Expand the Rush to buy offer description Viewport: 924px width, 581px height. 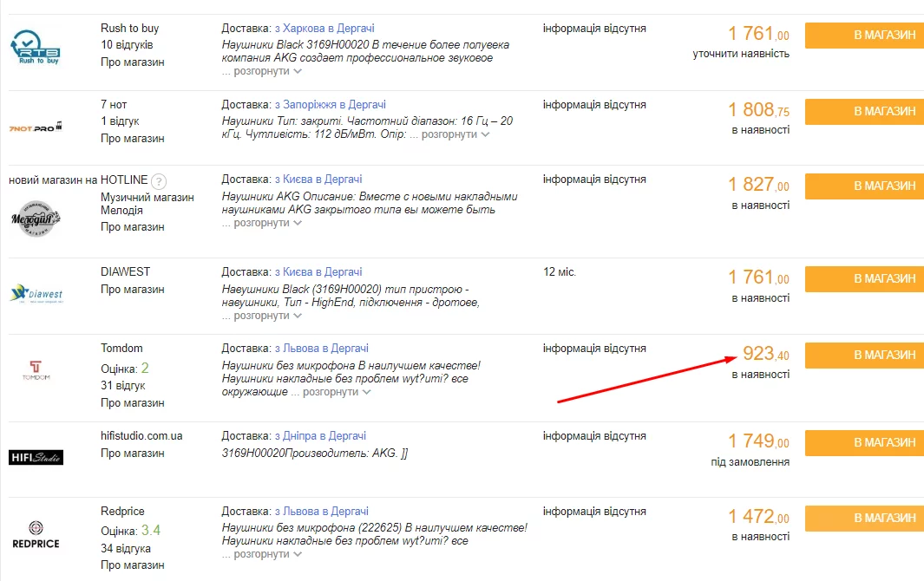coord(267,71)
